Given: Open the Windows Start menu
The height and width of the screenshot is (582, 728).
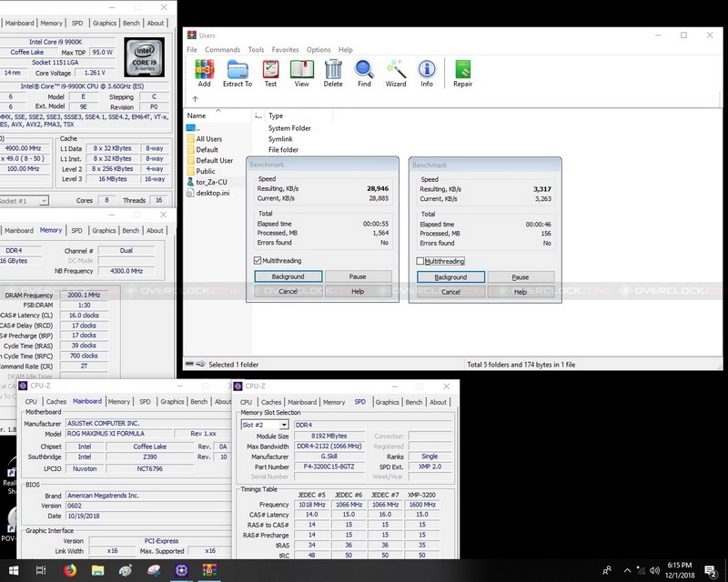Looking at the screenshot, I should tap(14, 570).
